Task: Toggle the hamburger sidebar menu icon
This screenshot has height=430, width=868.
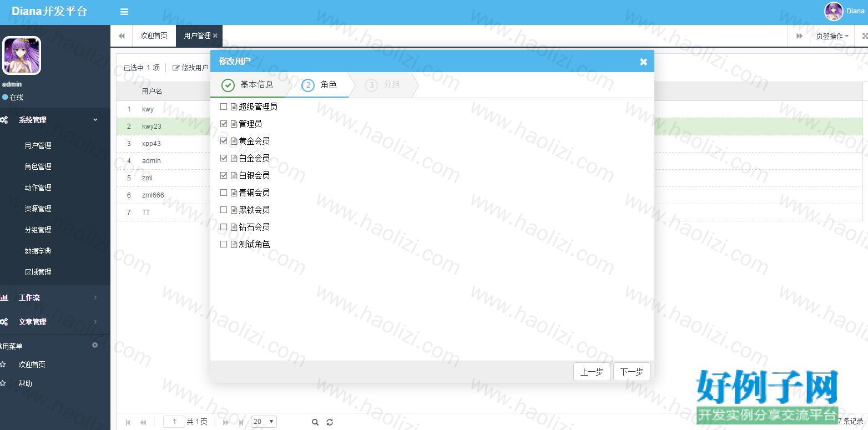Action: (x=124, y=12)
